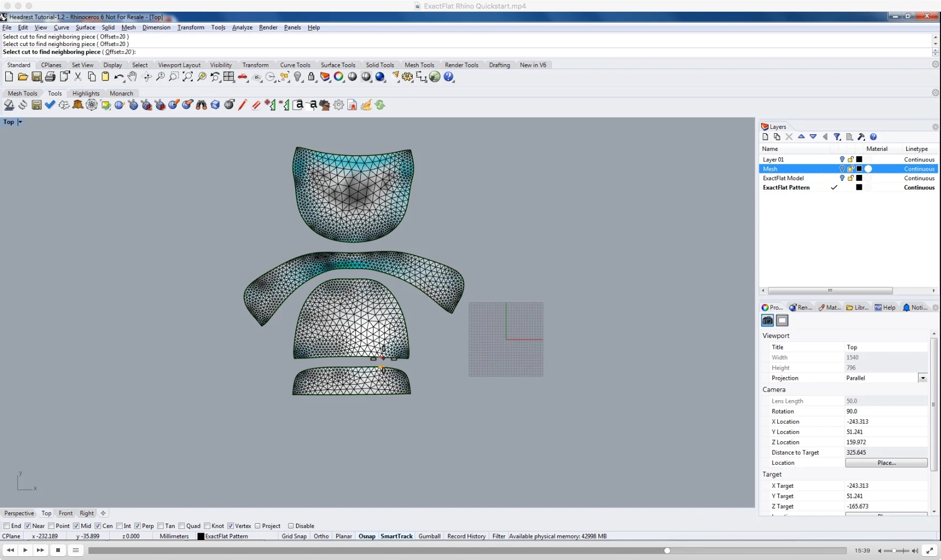The height and width of the screenshot is (560, 941).
Task: Click the red car icon in toolbar
Action: [243, 77]
